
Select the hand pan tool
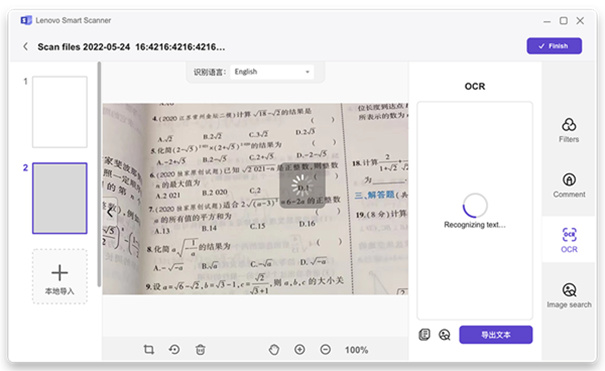[274, 350]
